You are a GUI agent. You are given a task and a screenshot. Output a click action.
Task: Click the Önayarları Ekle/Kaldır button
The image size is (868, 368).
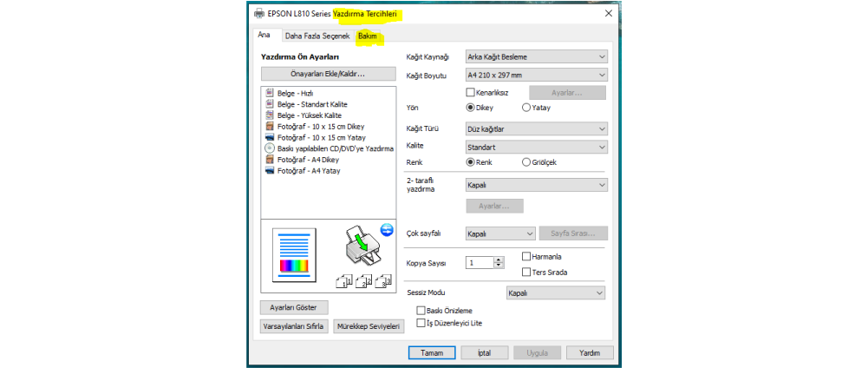[x=329, y=74]
